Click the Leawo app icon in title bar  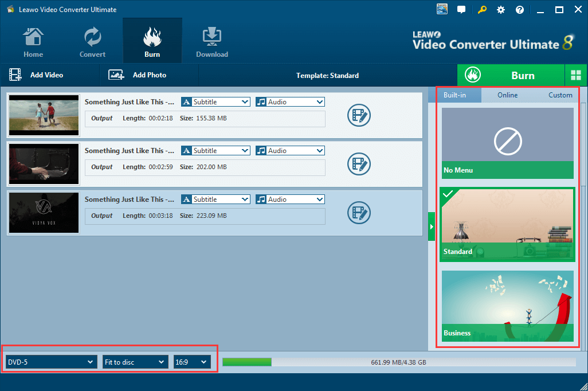(x=10, y=9)
